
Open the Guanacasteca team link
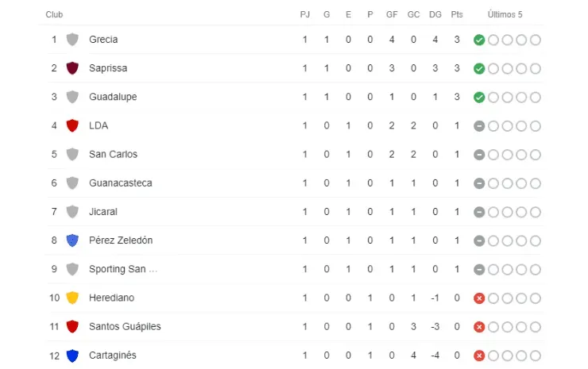pos(121,183)
